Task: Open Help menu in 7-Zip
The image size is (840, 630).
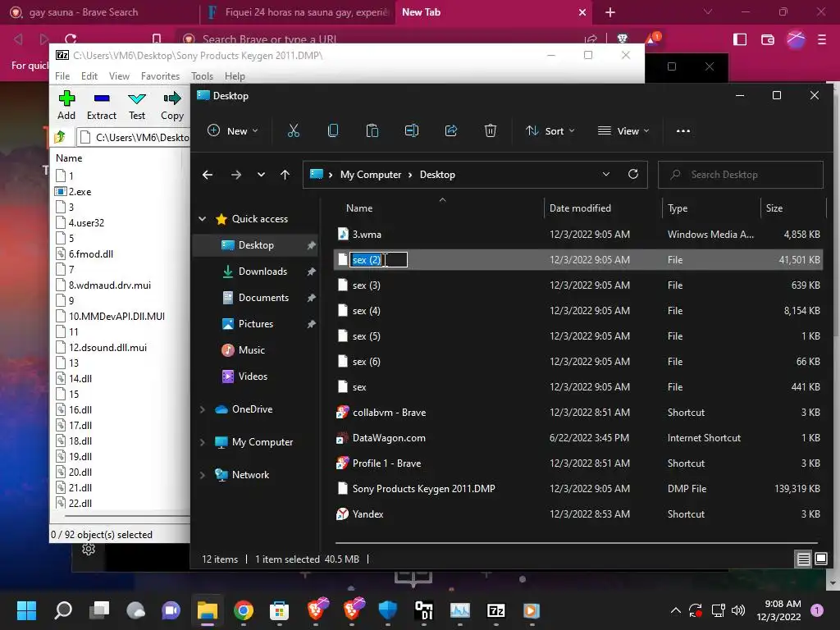Action: [x=235, y=76]
